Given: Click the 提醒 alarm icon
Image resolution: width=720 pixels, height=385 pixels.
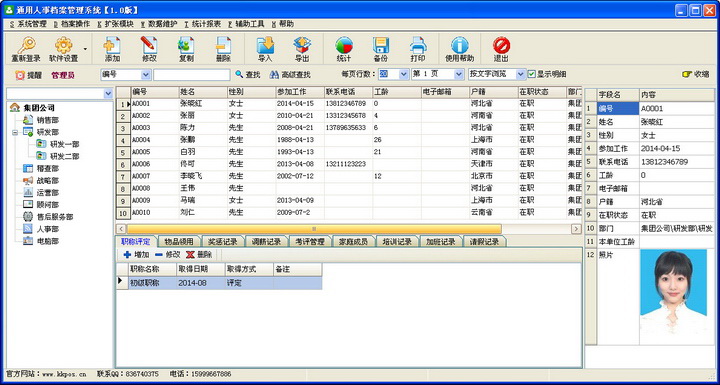Looking at the screenshot, I should tap(20, 74).
